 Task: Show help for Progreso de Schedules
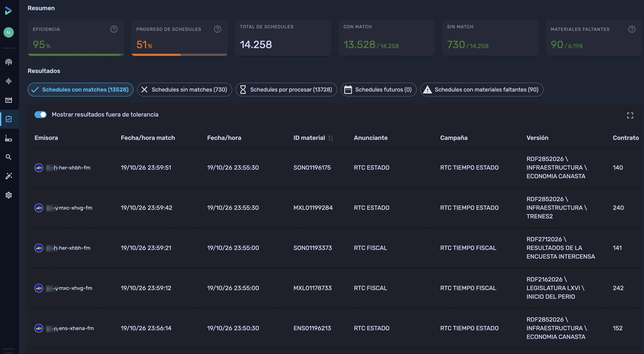(218, 29)
